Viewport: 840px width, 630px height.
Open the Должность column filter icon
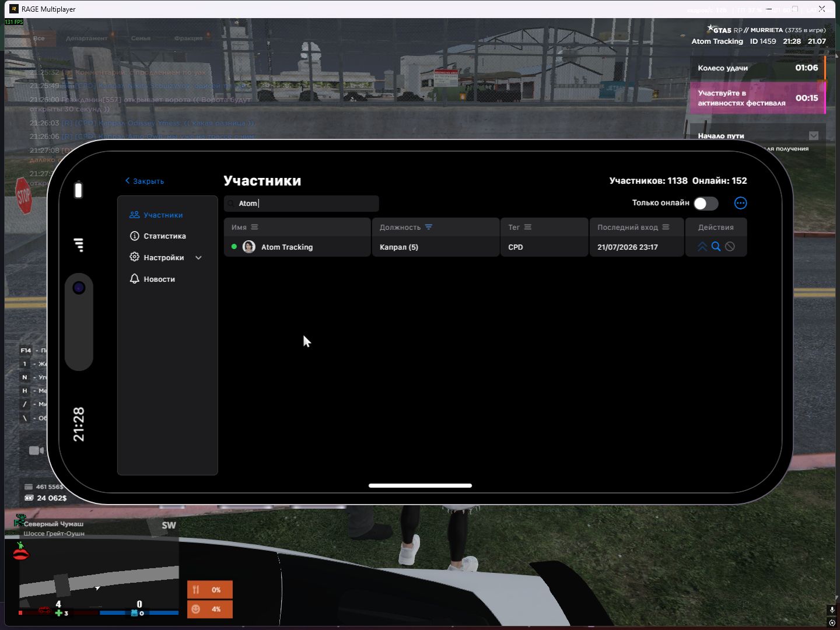429,227
